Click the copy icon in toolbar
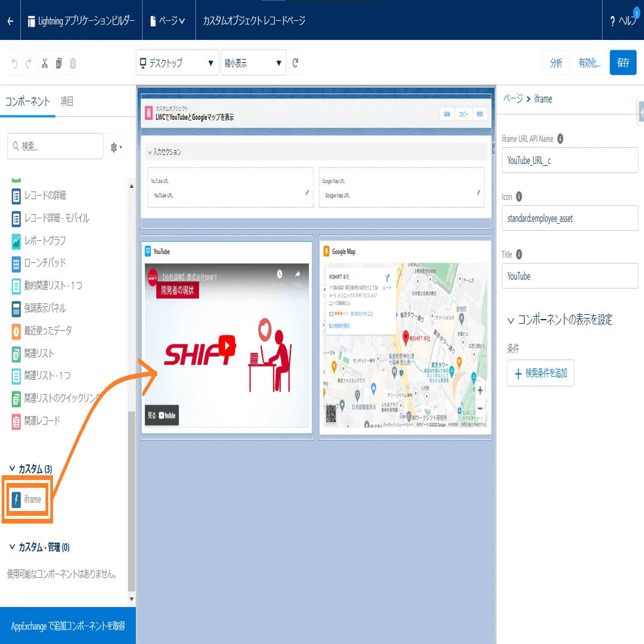This screenshot has width=644, height=644. click(58, 63)
